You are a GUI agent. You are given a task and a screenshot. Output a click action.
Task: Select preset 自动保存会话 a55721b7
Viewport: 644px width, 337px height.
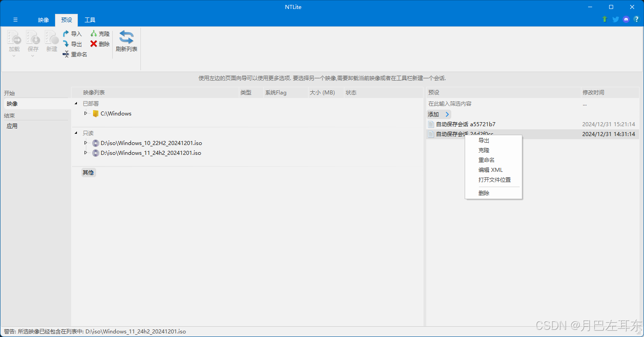point(466,124)
